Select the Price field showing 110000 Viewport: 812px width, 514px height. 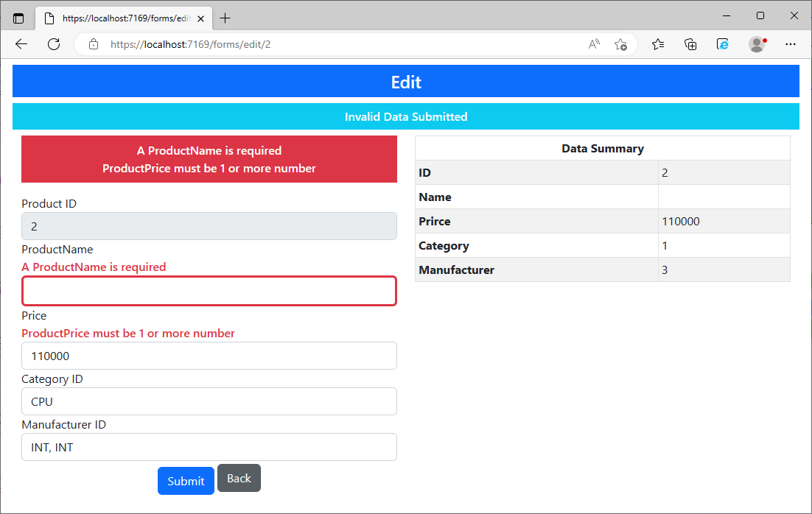click(209, 356)
